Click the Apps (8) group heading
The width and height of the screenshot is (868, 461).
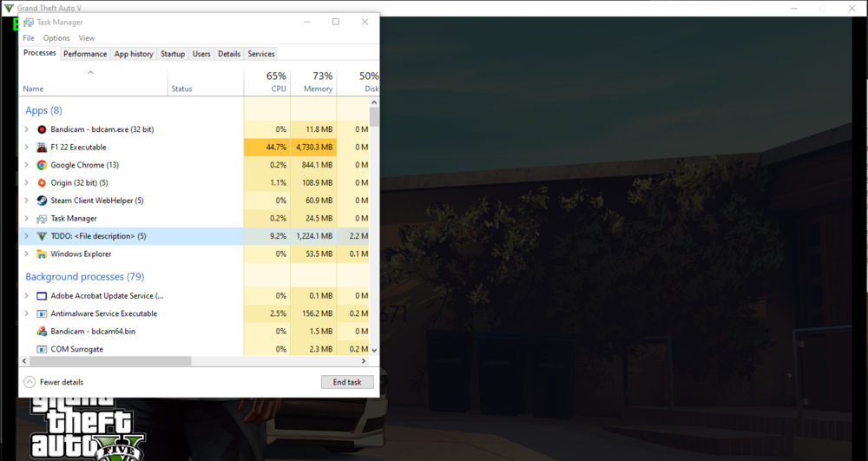43,110
